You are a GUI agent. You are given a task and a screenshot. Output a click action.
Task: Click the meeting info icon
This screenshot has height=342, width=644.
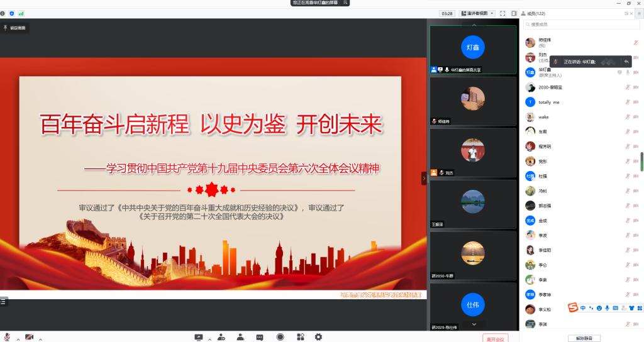[3, 13]
